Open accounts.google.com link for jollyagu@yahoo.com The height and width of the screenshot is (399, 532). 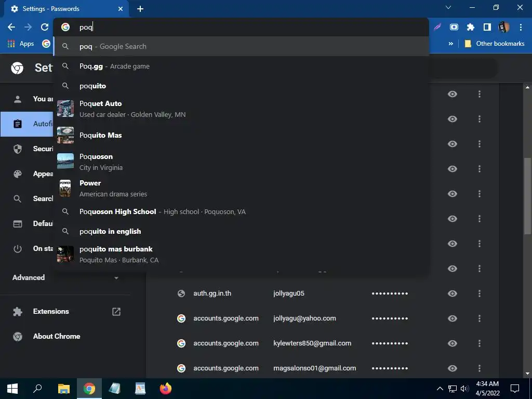(x=226, y=318)
